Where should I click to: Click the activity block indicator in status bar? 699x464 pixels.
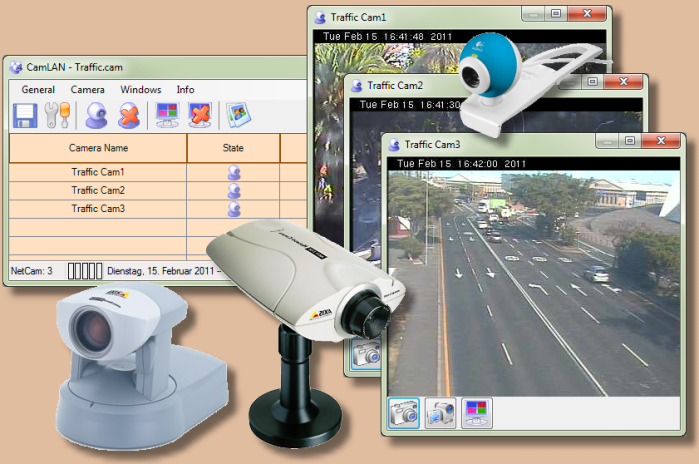(x=85, y=271)
